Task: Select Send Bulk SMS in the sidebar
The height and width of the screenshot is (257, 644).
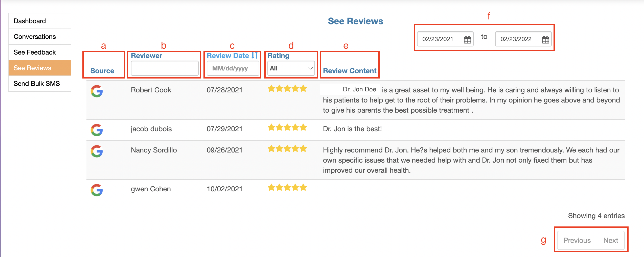Action: [x=40, y=84]
